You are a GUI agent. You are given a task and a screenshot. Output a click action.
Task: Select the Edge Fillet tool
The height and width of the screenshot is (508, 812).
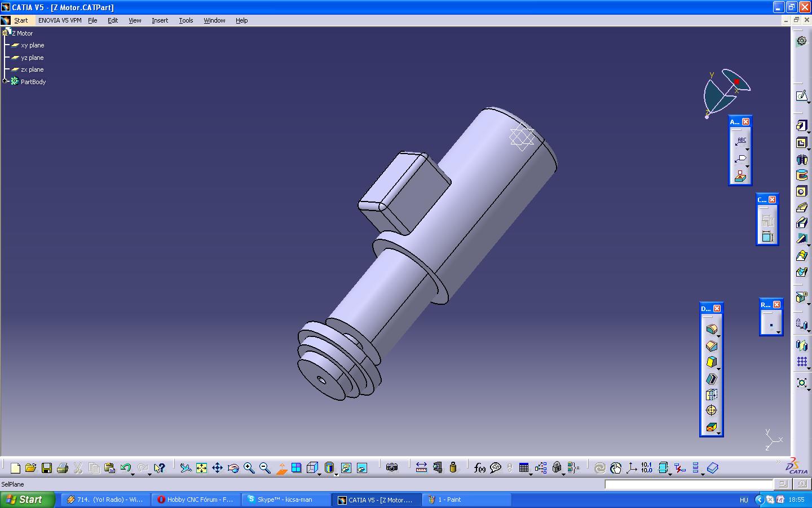click(x=711, y=330)
